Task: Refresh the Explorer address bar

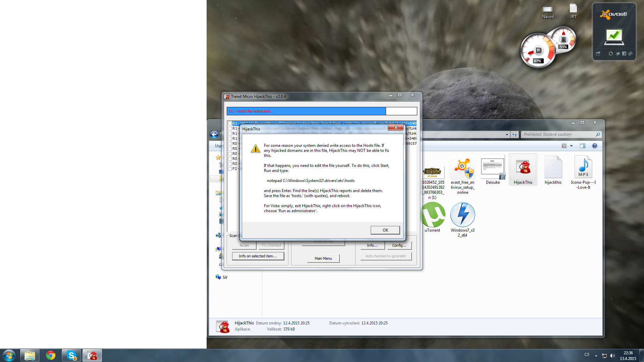Action: pyautogui.click(x=515, y=134)
